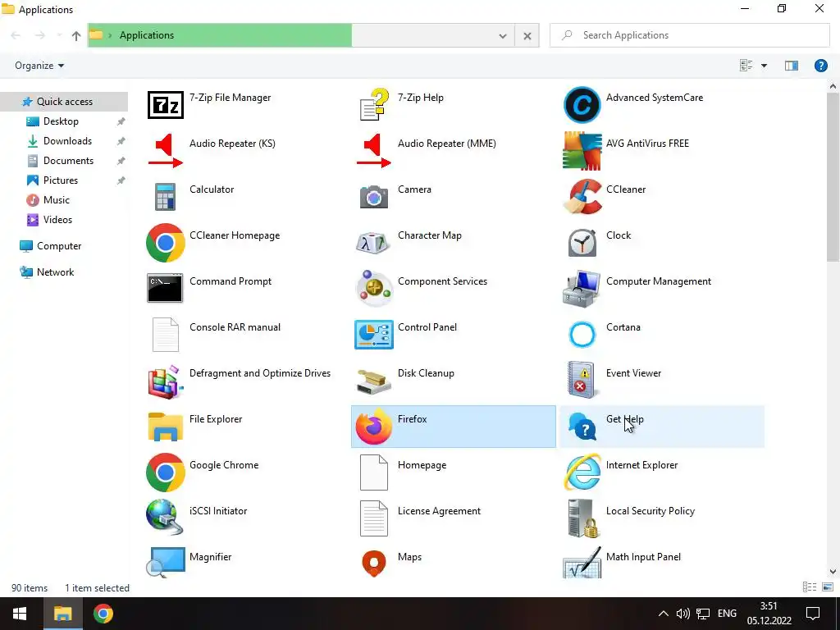Go up one folder level

point(76,36)
